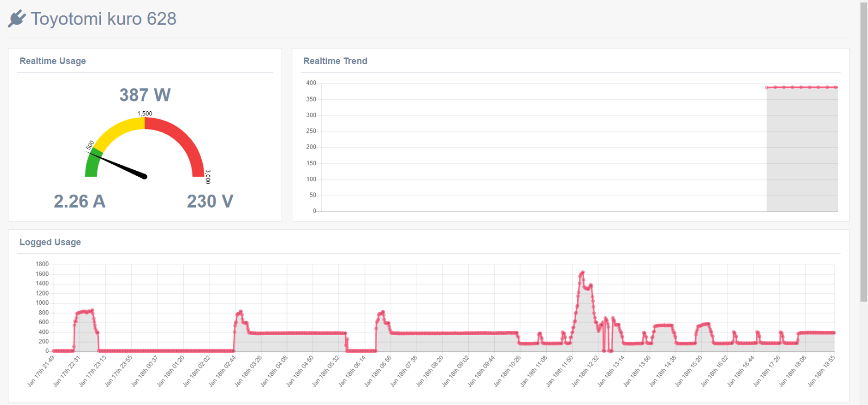The height and width of the screenshot is (405, 868).
Task: Click the last data point in Realtime Trend
Action: 836,87
